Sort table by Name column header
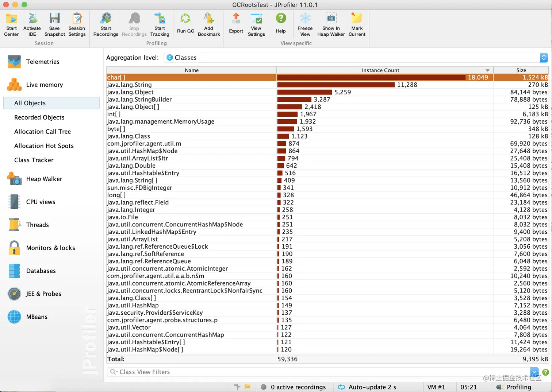Viewport: 552px width, 392px height. pos(192,70)
